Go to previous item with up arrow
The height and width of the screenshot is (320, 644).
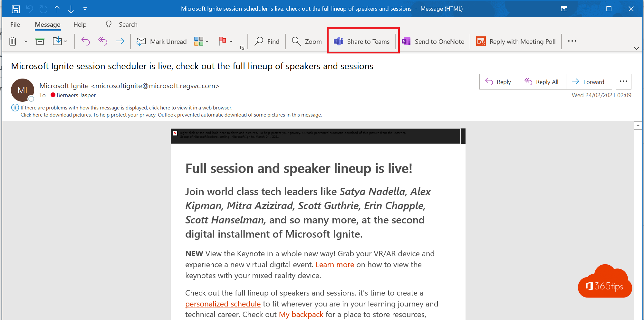pos(57,9)
